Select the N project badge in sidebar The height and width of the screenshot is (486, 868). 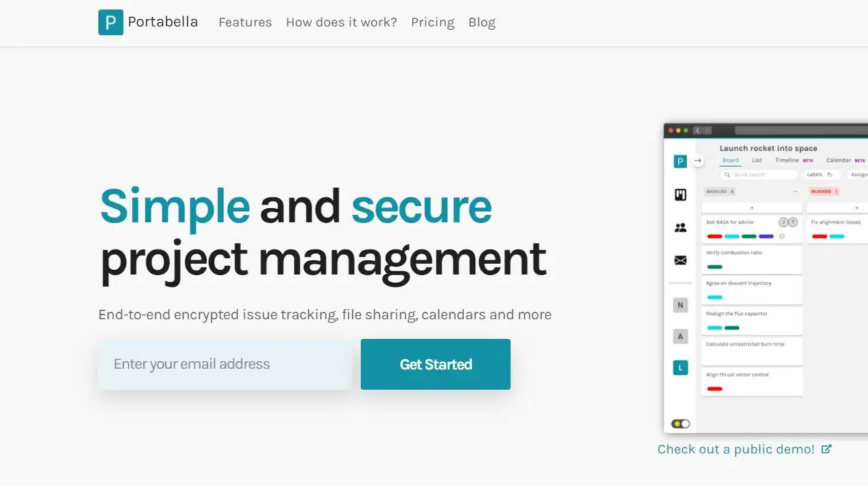(x=680, y=305)
